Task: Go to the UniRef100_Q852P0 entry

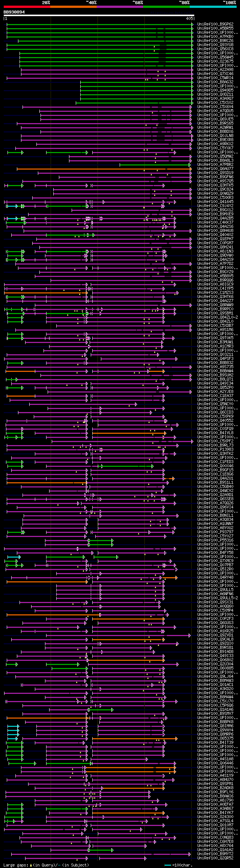Action: pos(215,387)
